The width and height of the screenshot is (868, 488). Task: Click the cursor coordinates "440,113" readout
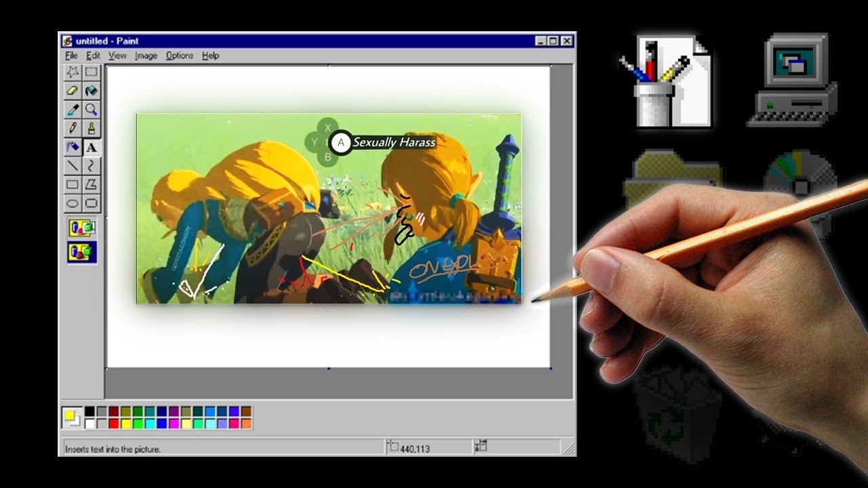click(x=414, y=449)
